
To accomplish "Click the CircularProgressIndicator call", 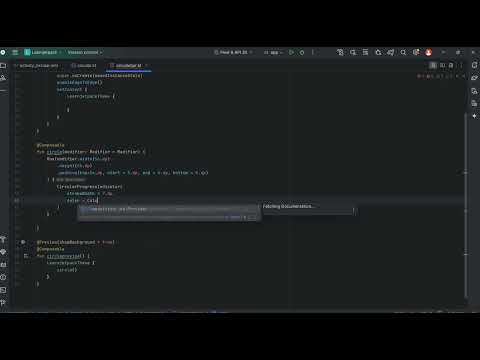I will pos(90,187).
